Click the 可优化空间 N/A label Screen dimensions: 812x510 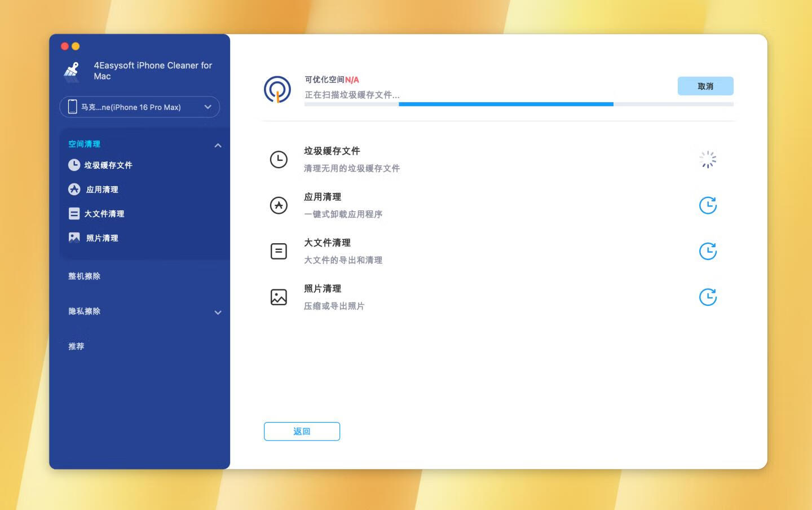coord(332,80)
